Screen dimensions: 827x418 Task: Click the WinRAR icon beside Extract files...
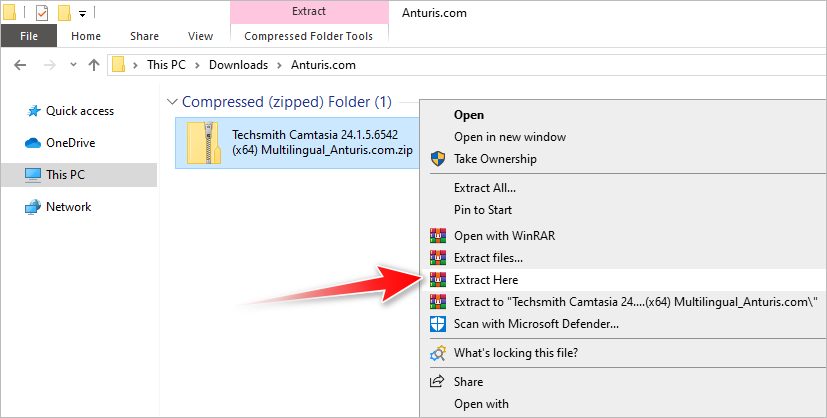click(437, 258)
